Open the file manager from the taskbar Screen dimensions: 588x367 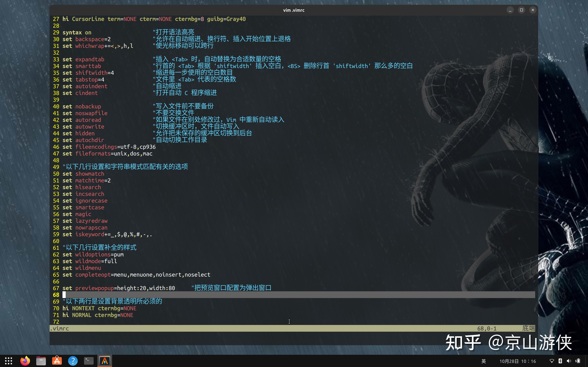[x=41, y=361]
